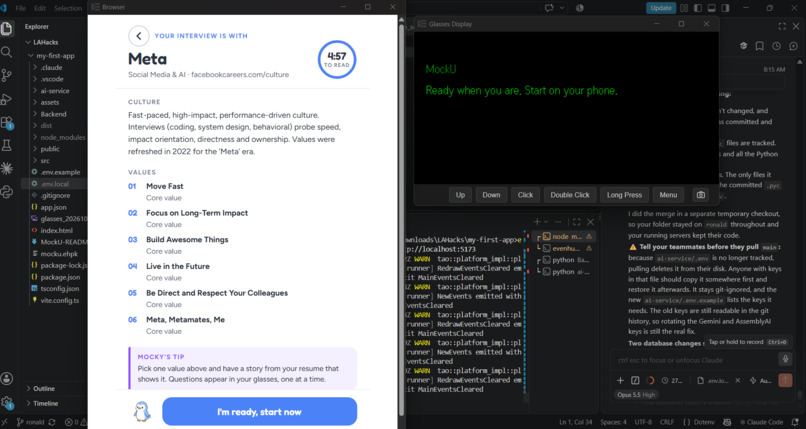Open the bookmark icon in the Claude panel
Screen dimensions: 806x429
tap(760, 46)
